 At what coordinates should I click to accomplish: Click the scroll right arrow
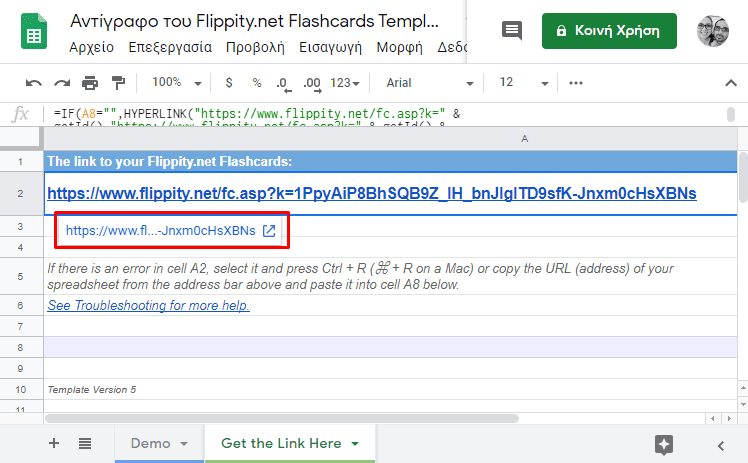click(x=729, y=419)
